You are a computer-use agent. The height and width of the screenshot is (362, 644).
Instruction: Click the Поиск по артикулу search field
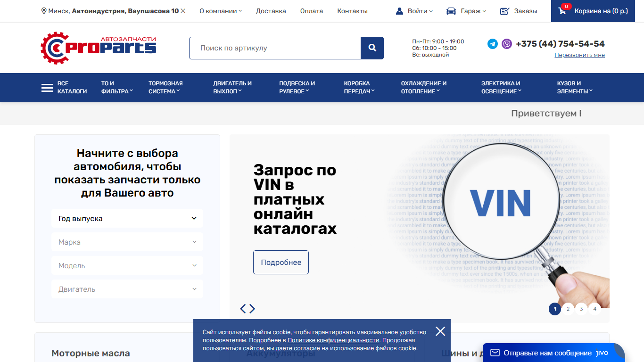point(275,48)
